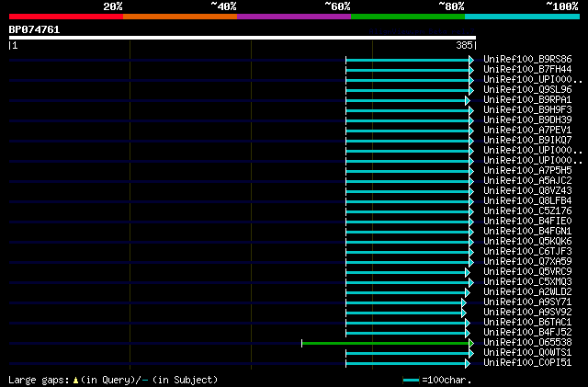Image resolution: width=588 pixels, height=387 pixels.
Task: Select the UniRef100_Q0WTS1 label
Action: [527, 353]
